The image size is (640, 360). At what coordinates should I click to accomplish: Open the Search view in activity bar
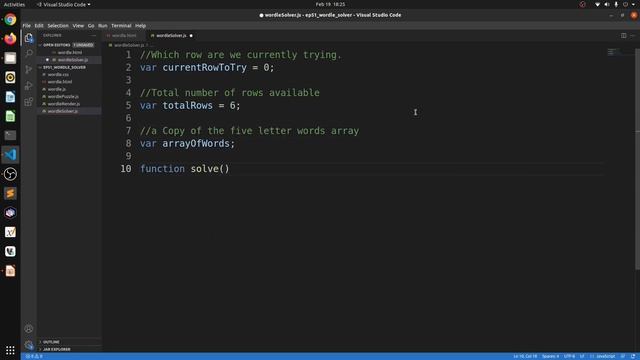click(x=29, y=53)
